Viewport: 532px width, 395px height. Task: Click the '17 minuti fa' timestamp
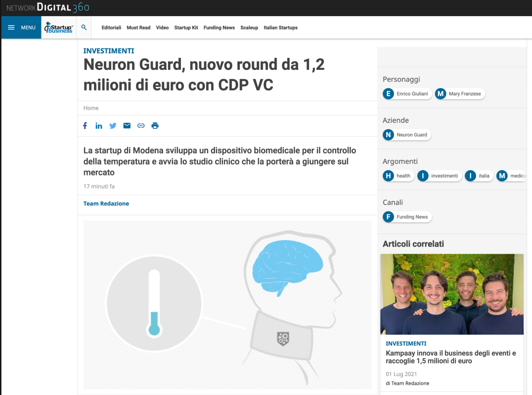tap(99, 186)
